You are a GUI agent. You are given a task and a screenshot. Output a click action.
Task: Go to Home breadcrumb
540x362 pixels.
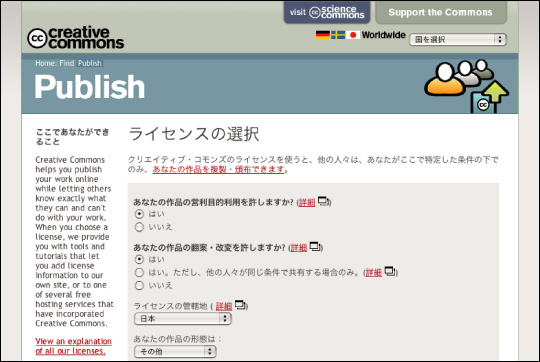pos(45,63)
